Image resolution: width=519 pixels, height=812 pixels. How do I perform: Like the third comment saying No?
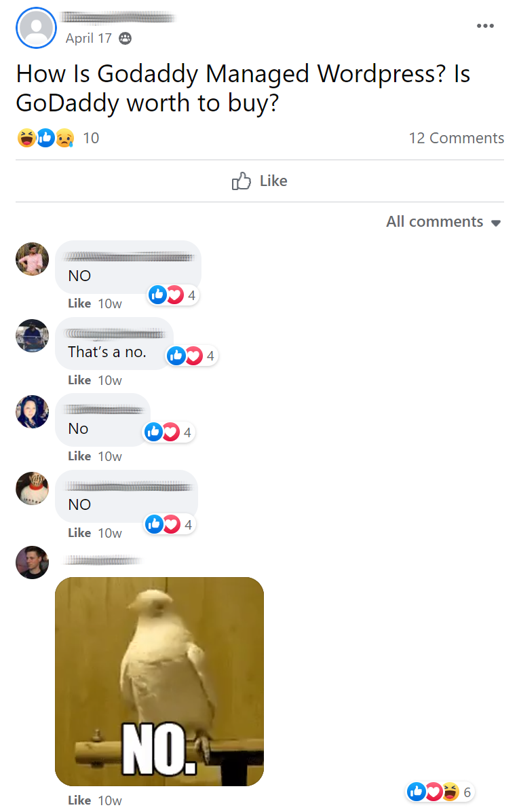[79, 456]
